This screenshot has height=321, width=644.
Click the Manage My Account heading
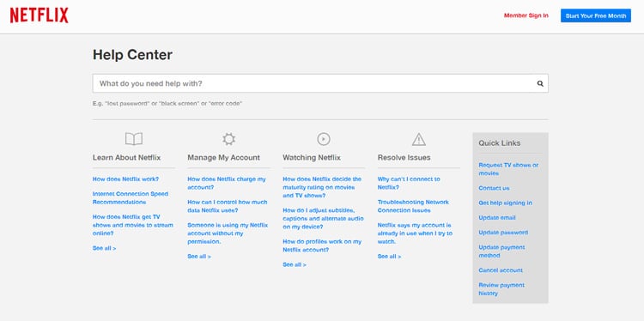[224, 158]
